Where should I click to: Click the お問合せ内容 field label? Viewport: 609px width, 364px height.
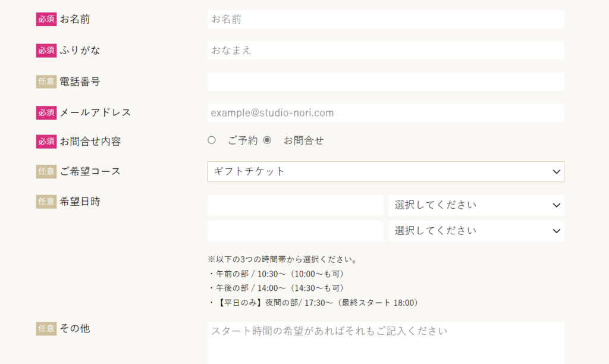pyautogui.click(x=90, y=142)
